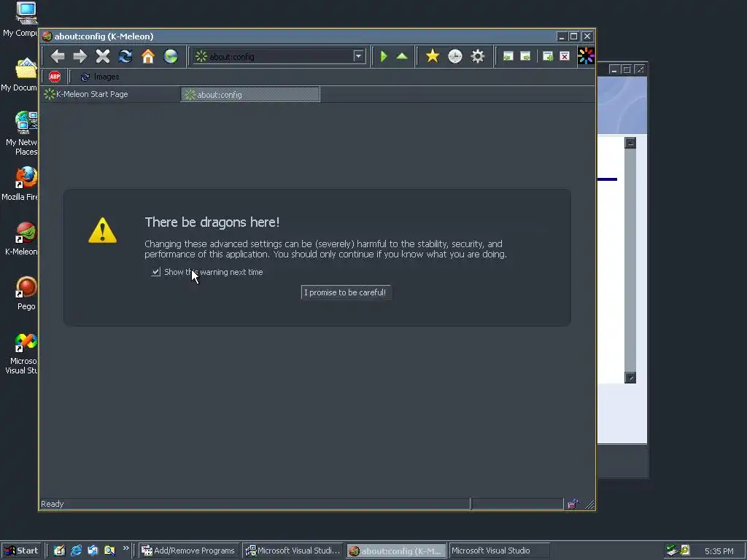Image resolution: width=747 pixels, height=560 pixels.
Task: Expand the URL bar dropdown arrow
Action: tap(358, 56)
